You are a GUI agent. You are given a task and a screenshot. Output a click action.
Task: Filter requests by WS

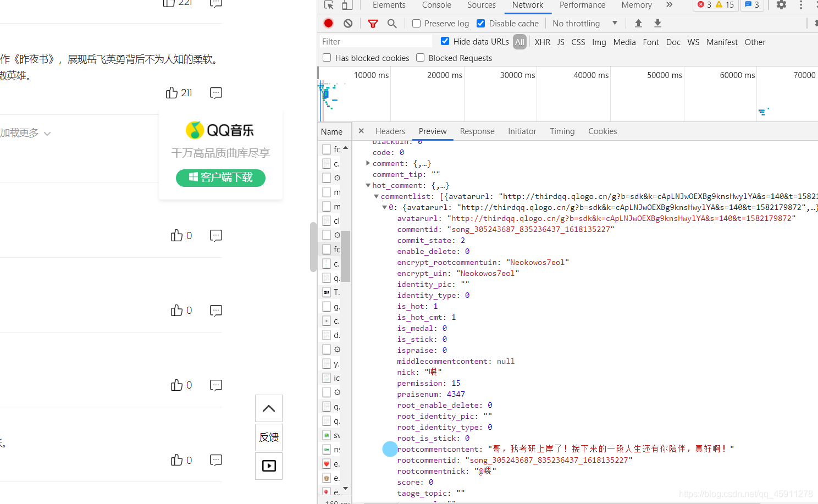(693, 42)
